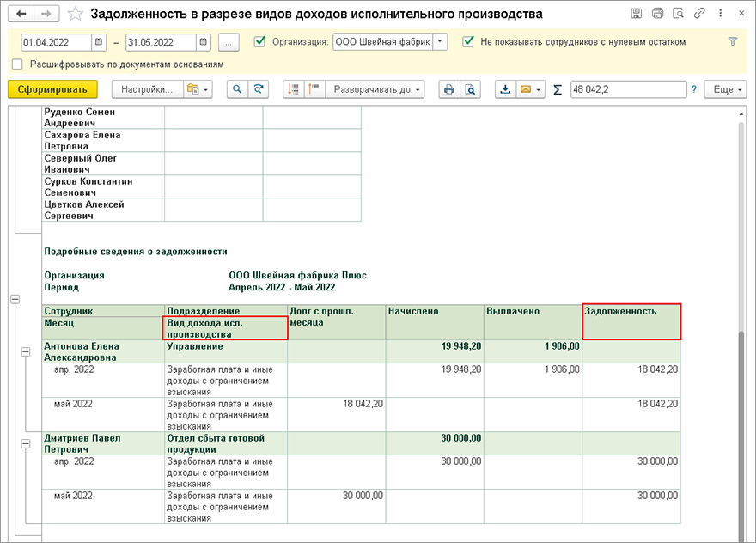This screenshot has height=543, width=756.
Task: Uncheck hide employees with zero balance
Action: 467,41
